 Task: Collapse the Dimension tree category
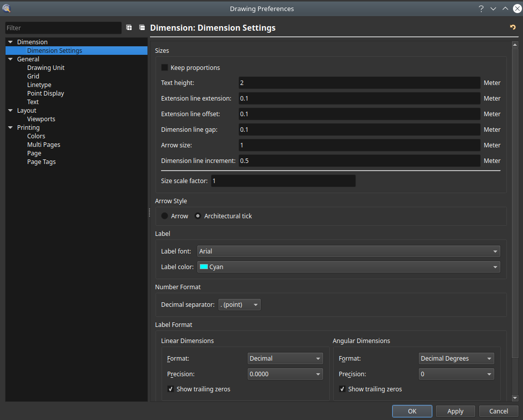(x=11, y=42)
